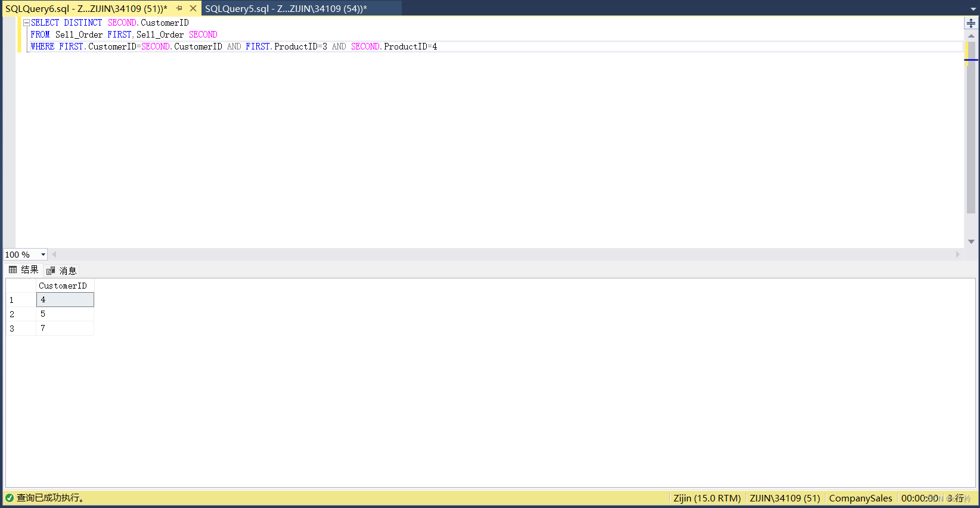Image resolution: width=980 pixels, height=508 pixels.
Task: Click the CompanySales database status
Action: 860,498
